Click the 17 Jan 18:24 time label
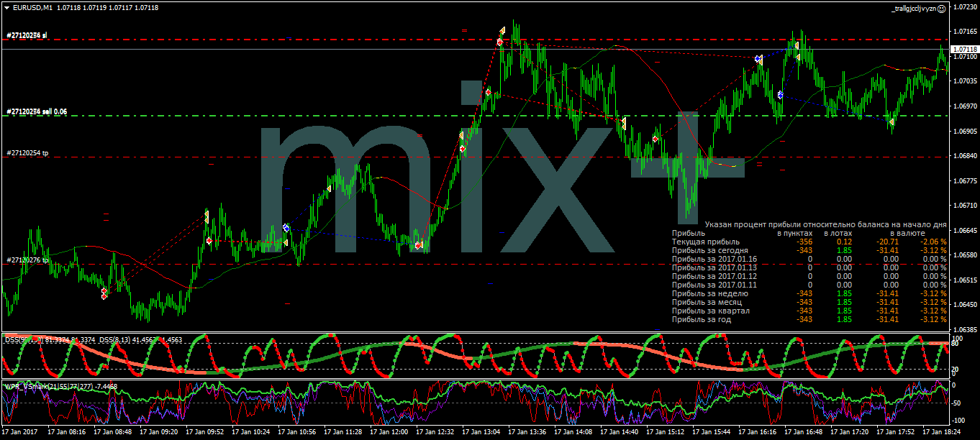This screenshot has width=980, height=440. (942, 433)
